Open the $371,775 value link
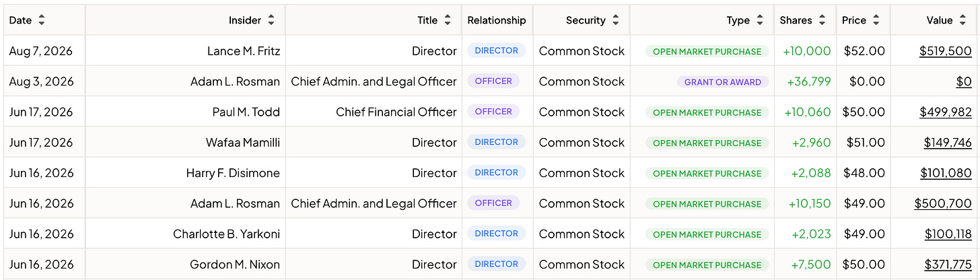 click(948, 265)
